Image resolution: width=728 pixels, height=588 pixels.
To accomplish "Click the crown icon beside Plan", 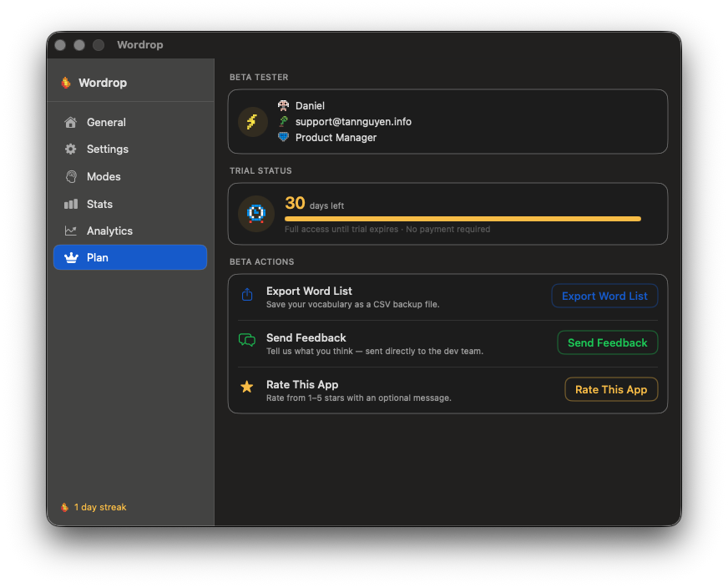I will (x=71, y=258).
